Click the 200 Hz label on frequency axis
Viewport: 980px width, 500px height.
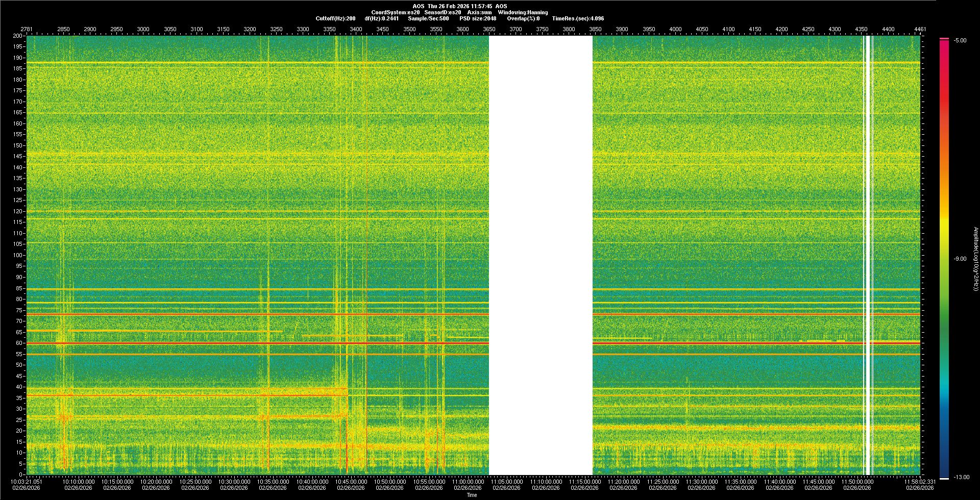click(18, 36)
